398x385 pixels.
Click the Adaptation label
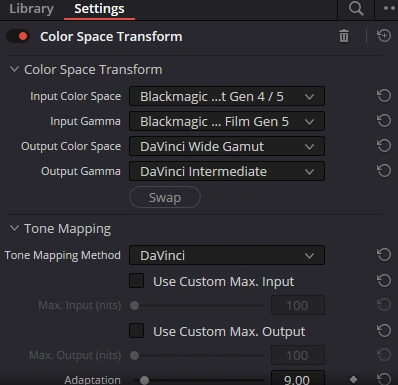tap(92, 380)
